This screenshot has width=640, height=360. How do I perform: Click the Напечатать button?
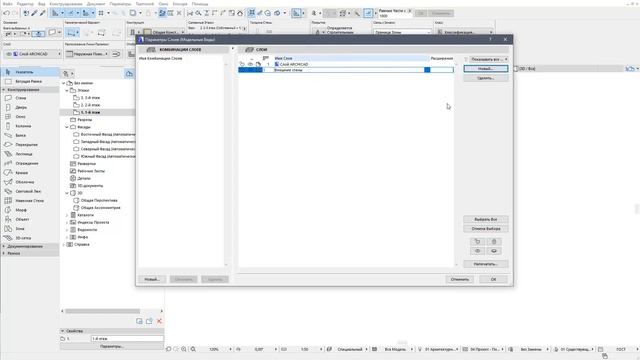486,264
